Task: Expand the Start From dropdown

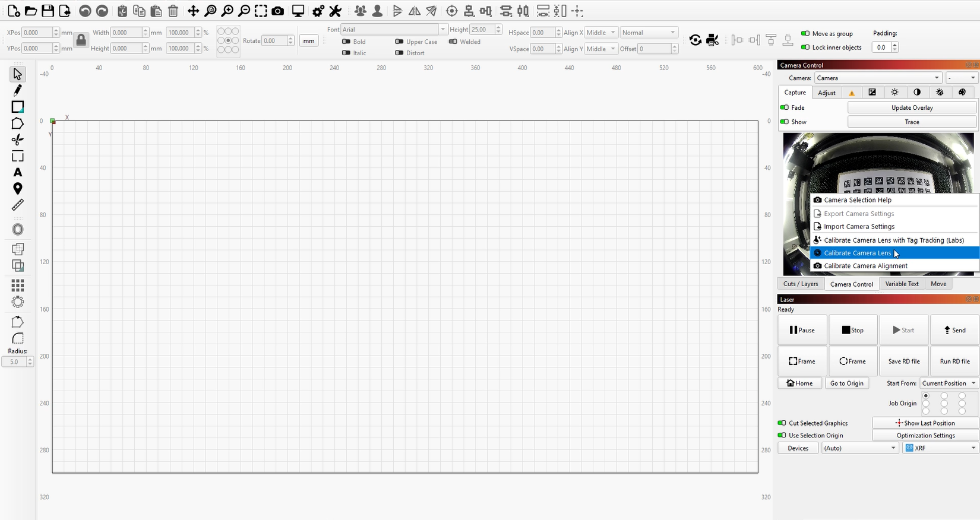Action: (x=949, y=383)
